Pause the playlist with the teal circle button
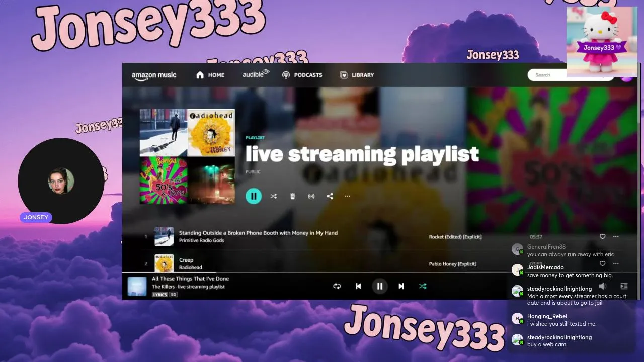 point(254,196)
